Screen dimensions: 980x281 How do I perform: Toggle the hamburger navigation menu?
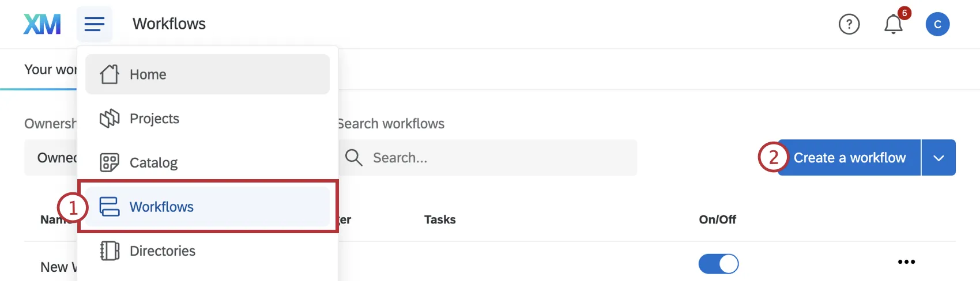pyautogui.click(x=95, y=24)
